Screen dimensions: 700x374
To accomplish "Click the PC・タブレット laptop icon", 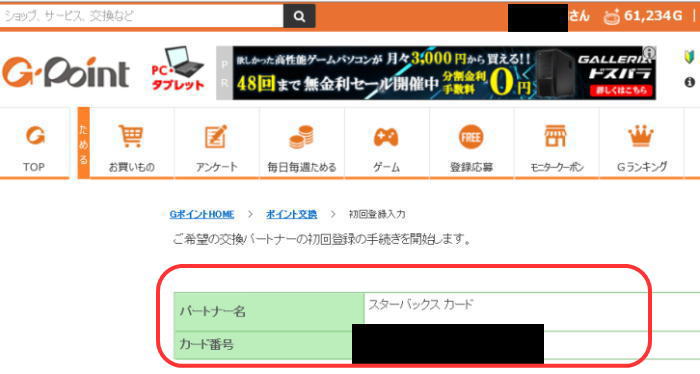I will click(x=178, y=70).
